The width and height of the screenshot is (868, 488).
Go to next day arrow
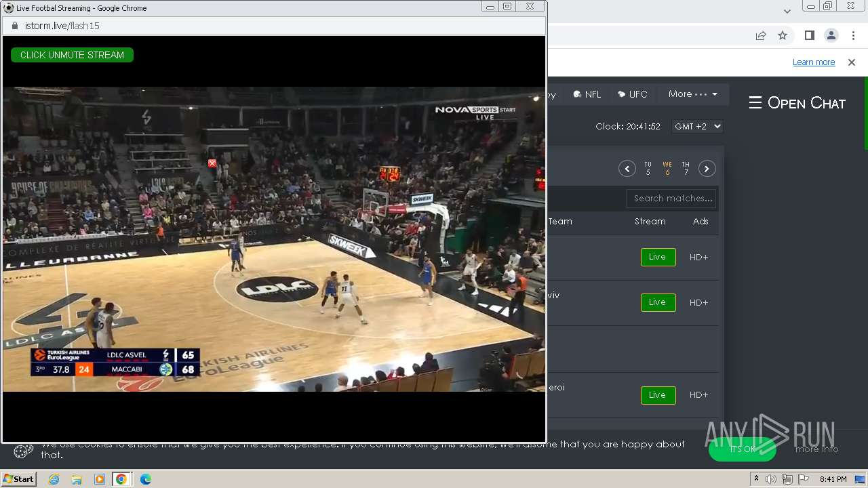tap(707, 169)
